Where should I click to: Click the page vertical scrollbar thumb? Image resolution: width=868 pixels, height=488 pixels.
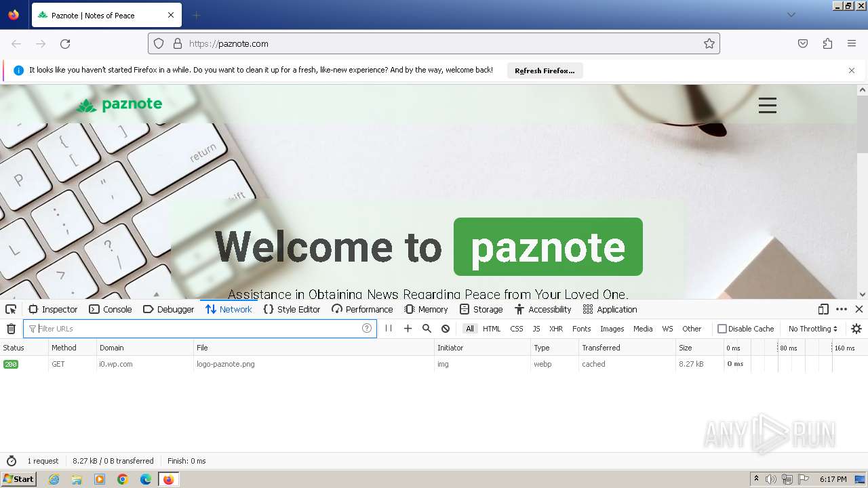[863, 126]
